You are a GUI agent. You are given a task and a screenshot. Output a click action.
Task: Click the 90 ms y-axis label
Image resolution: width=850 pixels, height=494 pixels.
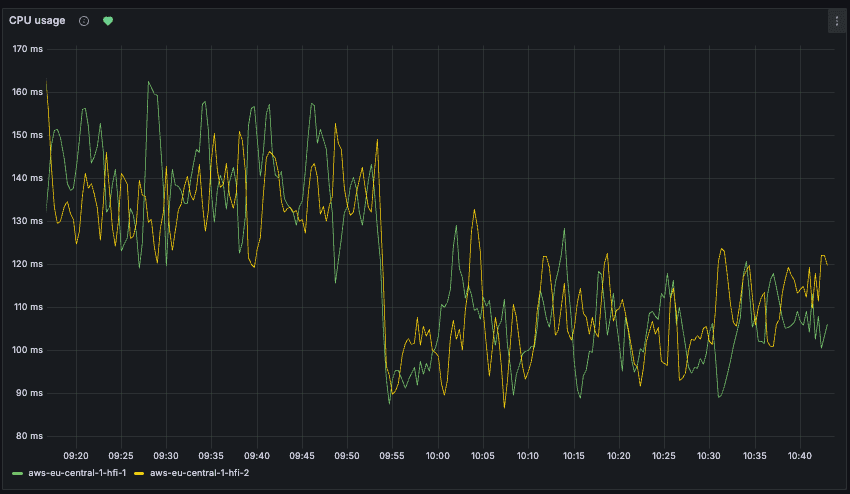(x=29, y=393)
